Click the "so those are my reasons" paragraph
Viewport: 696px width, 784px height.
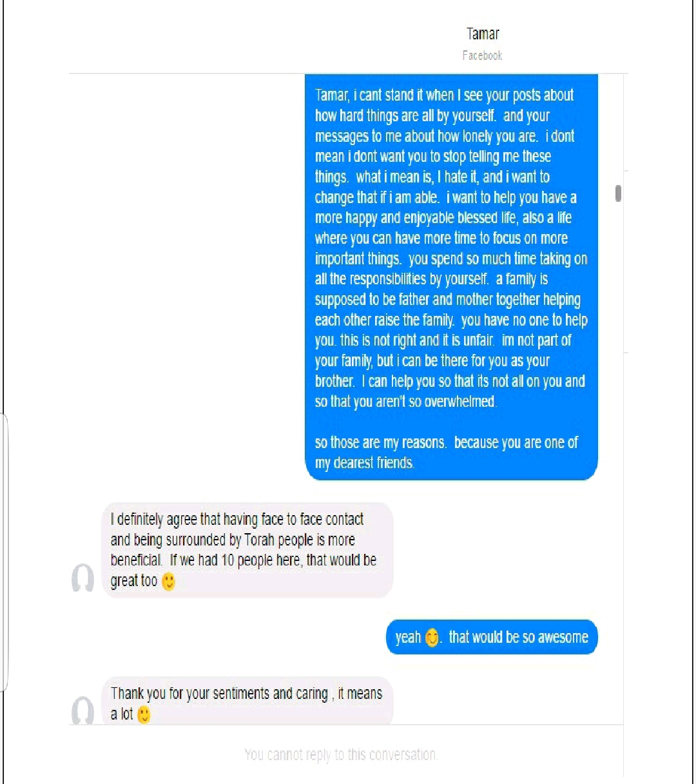click(x=447, y=453)
